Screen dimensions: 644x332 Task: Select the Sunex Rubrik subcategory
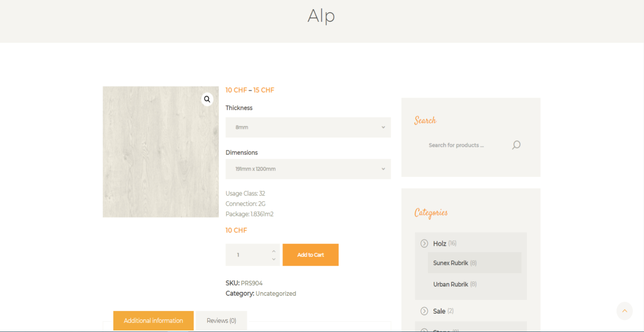point(451,263)
